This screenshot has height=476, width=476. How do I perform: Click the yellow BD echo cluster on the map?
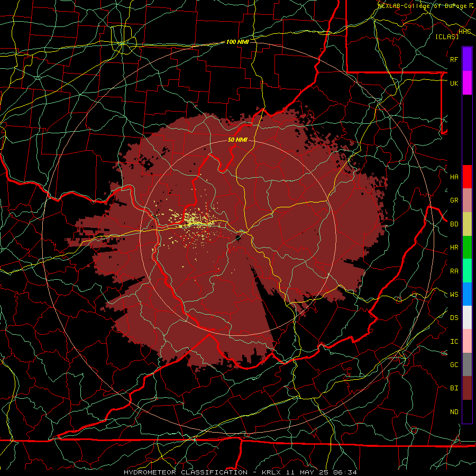194,221
